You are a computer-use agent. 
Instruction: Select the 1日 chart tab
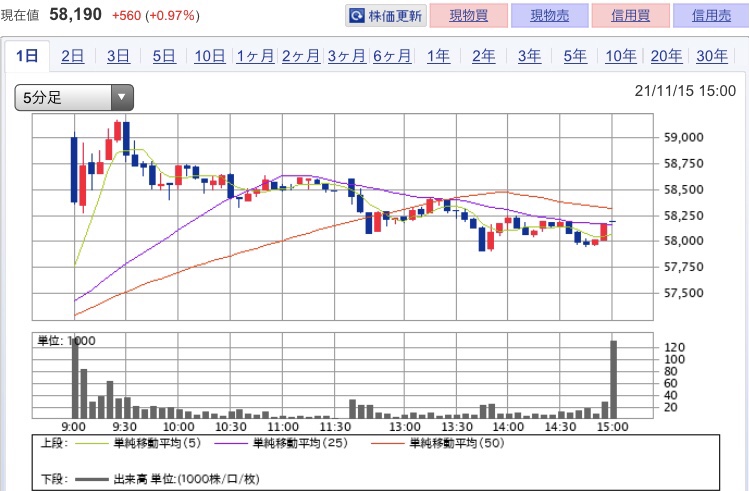(27, 56)
